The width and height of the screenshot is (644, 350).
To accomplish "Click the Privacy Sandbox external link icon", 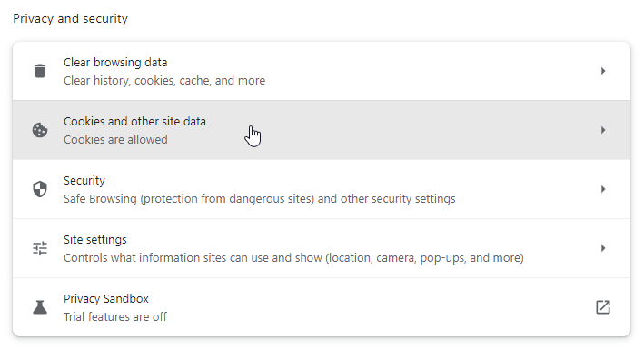I will 603,307.
